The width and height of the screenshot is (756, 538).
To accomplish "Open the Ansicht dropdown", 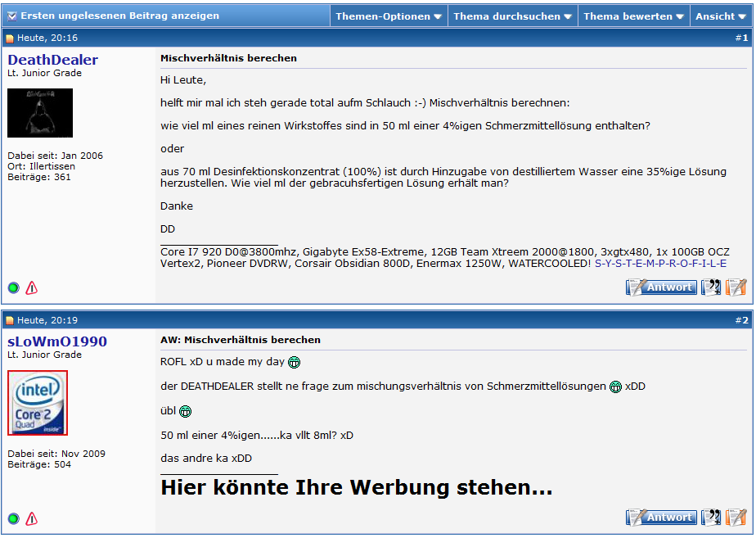I will click(721, 16).
